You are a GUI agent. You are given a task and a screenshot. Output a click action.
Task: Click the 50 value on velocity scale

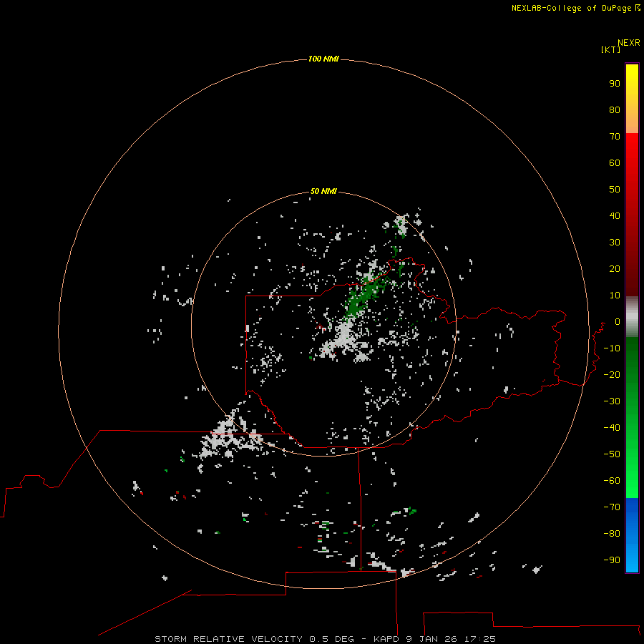click(x=615, y=190)
